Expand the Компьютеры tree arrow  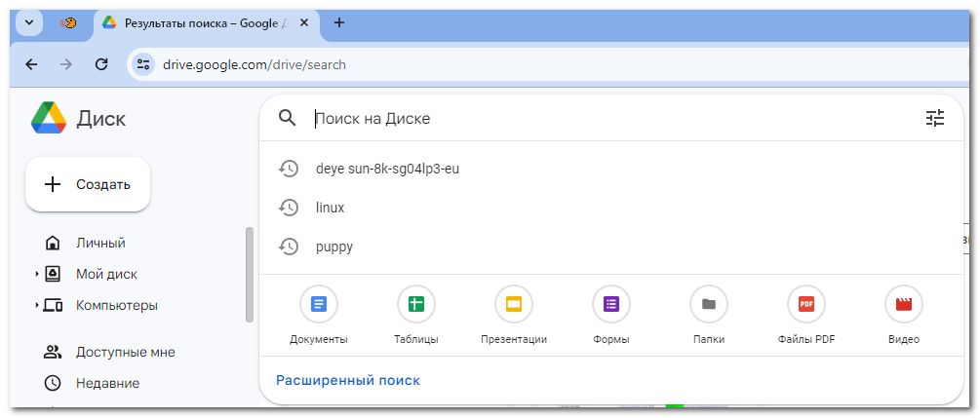(x=37, y=306)
